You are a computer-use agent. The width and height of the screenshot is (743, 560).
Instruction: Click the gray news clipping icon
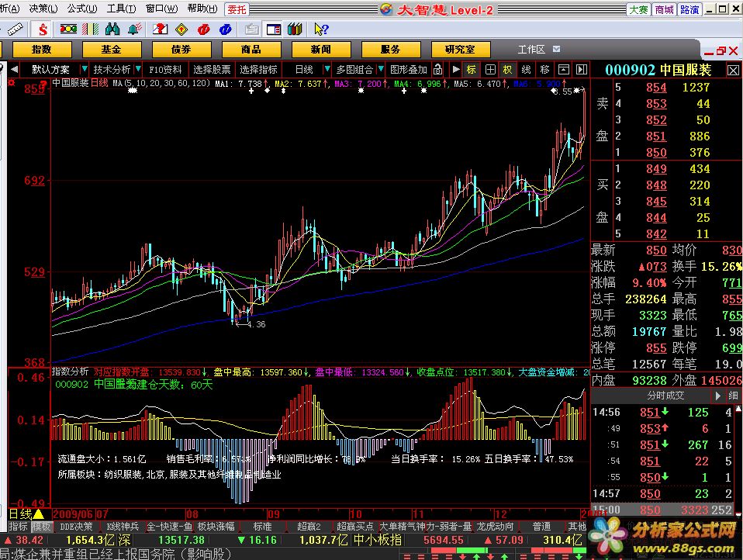(x=251, y=29)
